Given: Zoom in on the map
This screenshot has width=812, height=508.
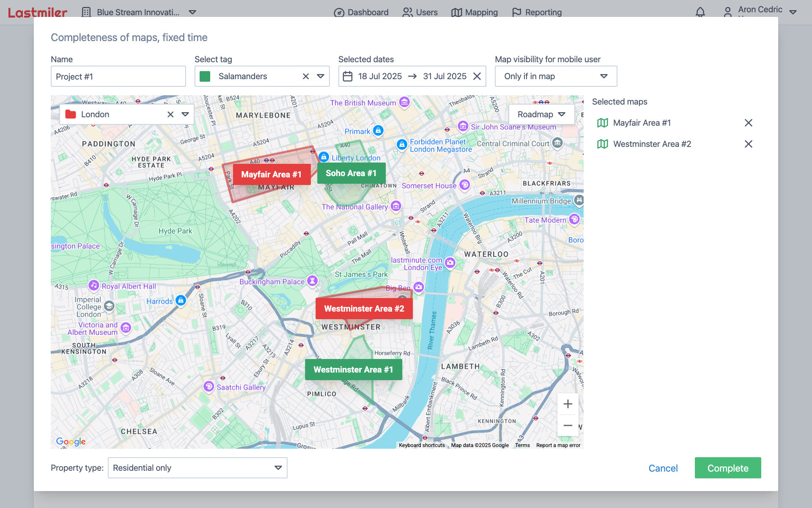Looking at the screenshot, I should click(568, 404).
